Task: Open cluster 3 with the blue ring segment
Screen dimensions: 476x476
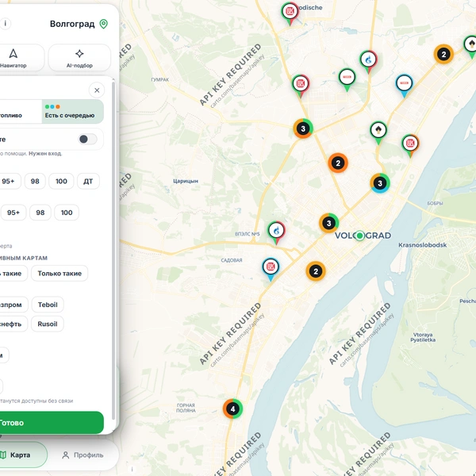Action: click(x=380, y=183)
